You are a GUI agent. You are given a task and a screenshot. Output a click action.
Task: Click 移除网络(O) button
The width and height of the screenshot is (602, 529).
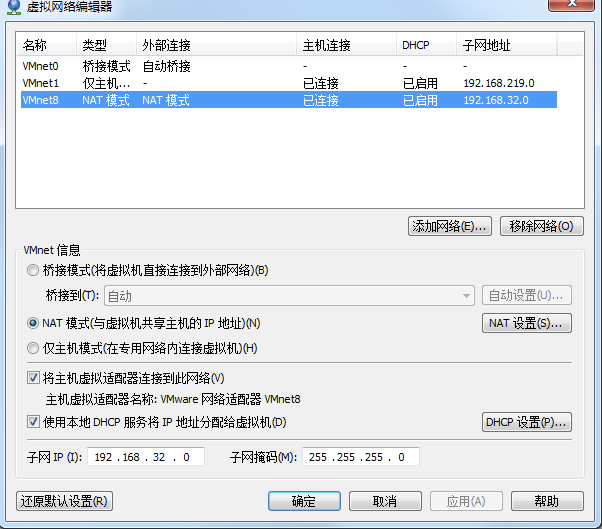542,226
